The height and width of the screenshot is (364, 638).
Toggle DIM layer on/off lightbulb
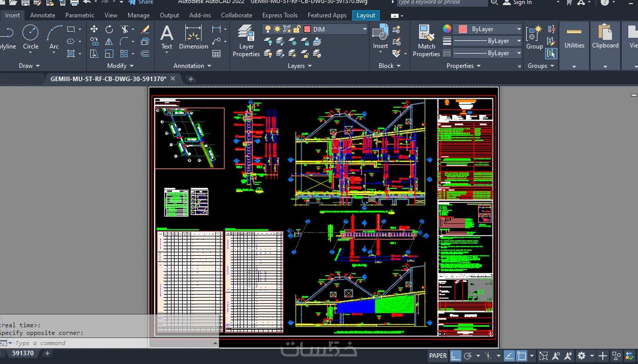[x=268, y=29]
